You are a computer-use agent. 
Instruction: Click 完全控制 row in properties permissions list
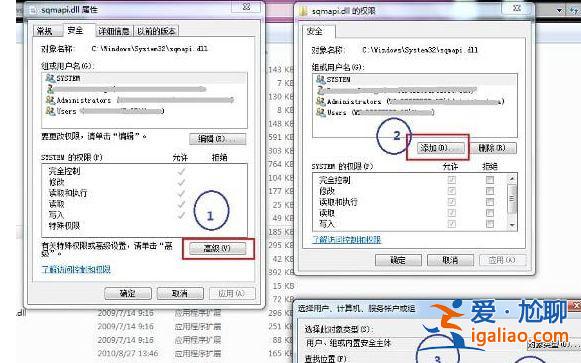click(x=145, y=171)
